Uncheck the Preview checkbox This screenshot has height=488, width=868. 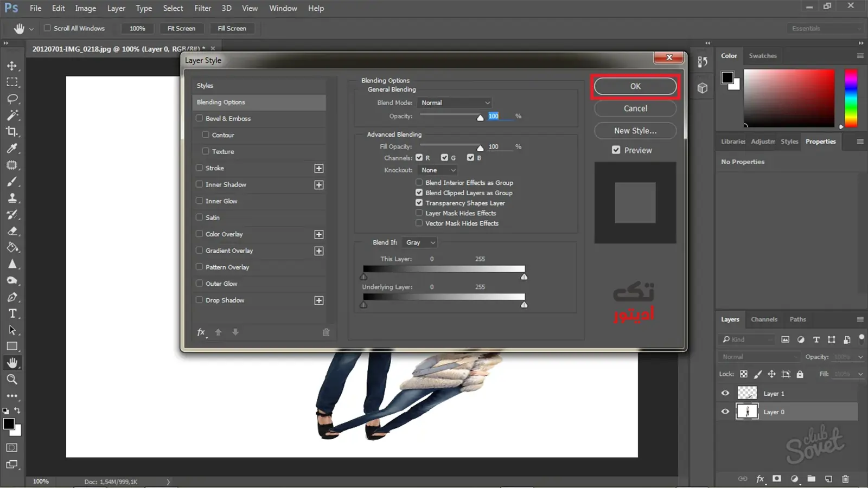[616, 150]
